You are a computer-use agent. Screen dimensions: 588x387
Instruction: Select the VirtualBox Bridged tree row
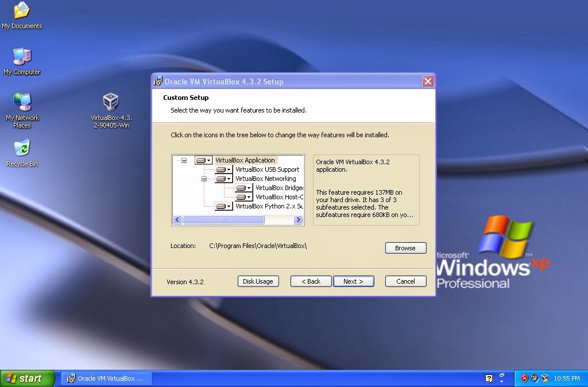point(279,188)
